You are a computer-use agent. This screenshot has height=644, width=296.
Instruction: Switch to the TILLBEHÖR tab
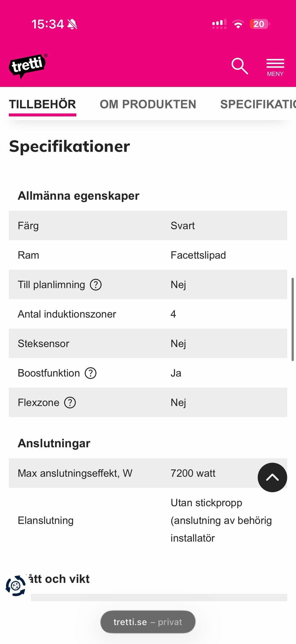pos(43,104)
